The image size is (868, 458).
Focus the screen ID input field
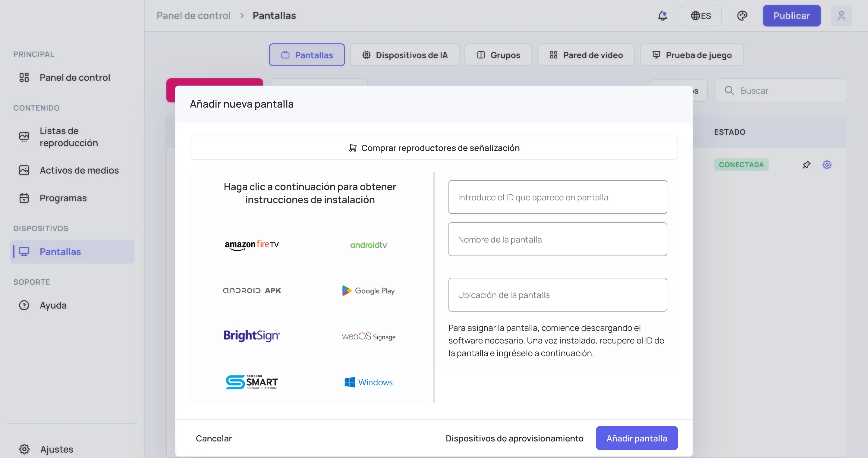[557, 197]
